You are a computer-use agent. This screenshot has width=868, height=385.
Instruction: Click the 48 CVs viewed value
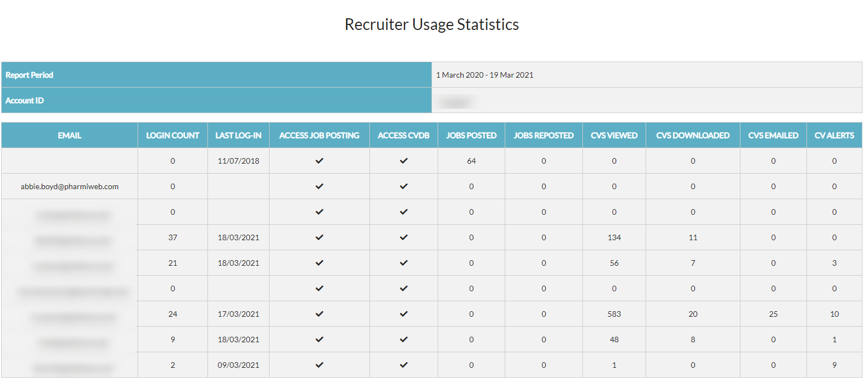tap(614, 340)
